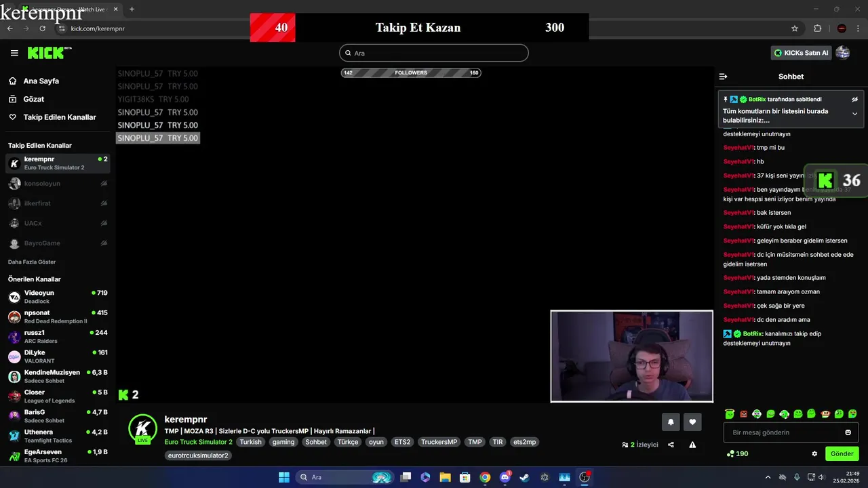Open the emoji picker in the message box
868x488 pixels.
pos(848,432)
